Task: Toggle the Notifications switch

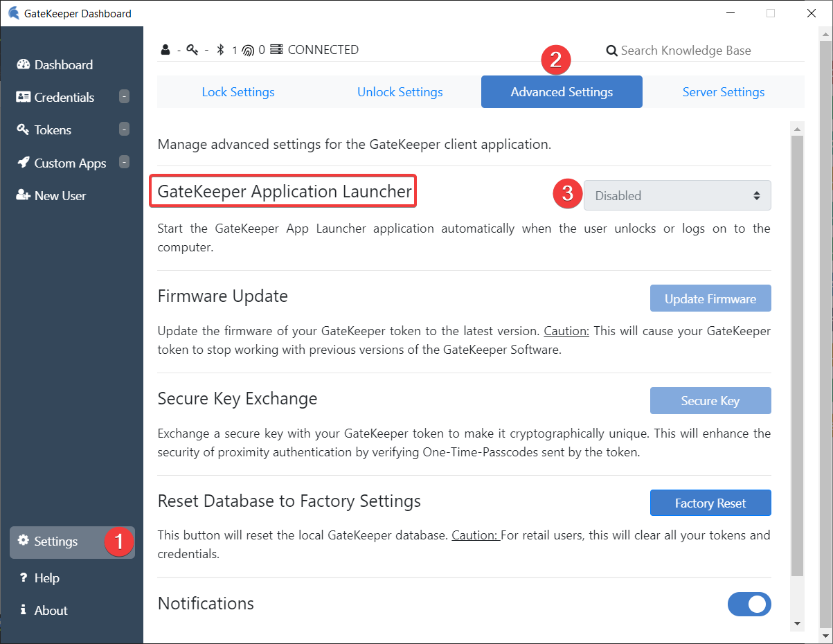Action: point(749,605)
